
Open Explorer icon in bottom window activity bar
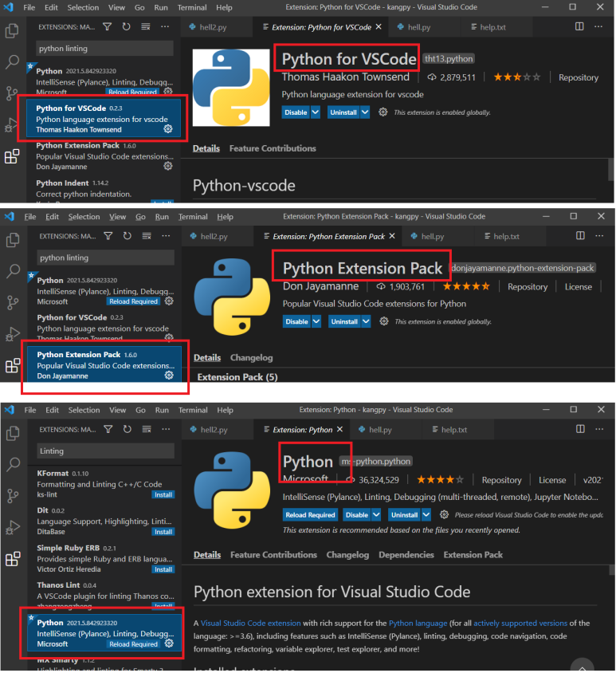pyautogui.click(x=13, y=434)
